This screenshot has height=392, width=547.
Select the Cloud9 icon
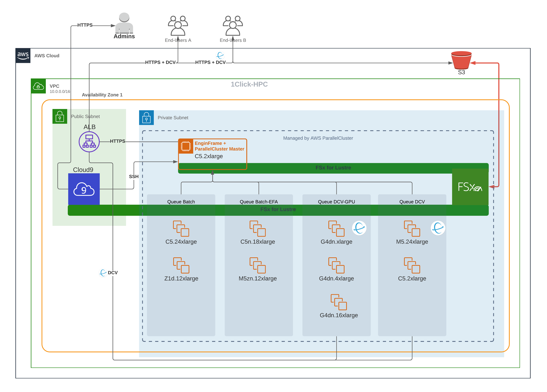84,189
